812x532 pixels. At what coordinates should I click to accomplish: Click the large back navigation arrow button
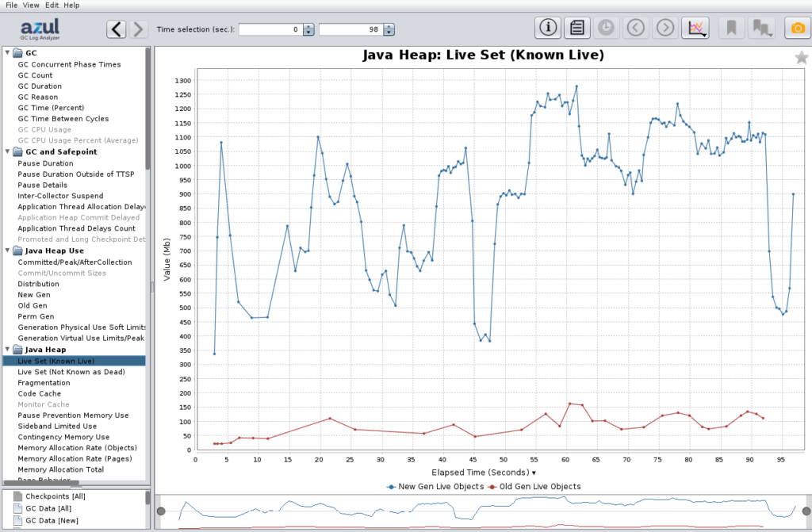click(116, 28)
